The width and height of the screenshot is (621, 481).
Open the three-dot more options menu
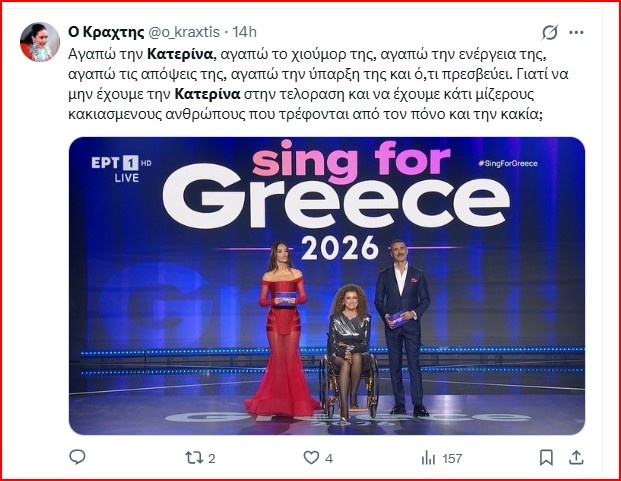click(577, 31)
